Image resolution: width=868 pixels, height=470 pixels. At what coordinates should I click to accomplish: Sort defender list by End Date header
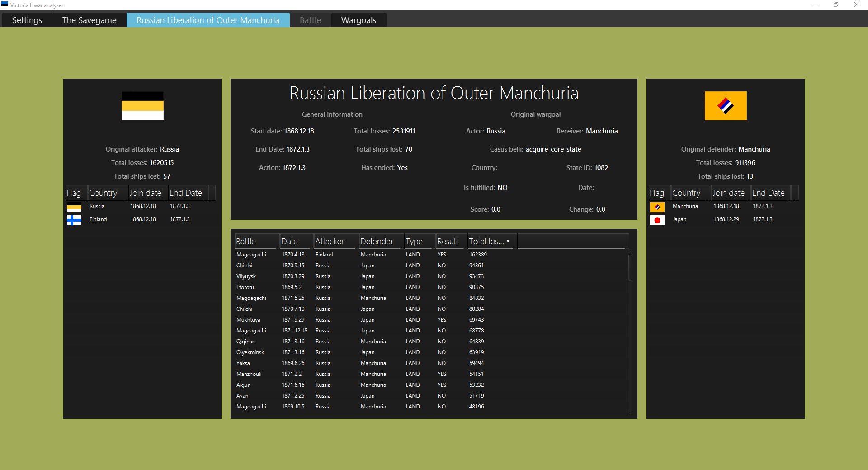click(x=771, y=193)
